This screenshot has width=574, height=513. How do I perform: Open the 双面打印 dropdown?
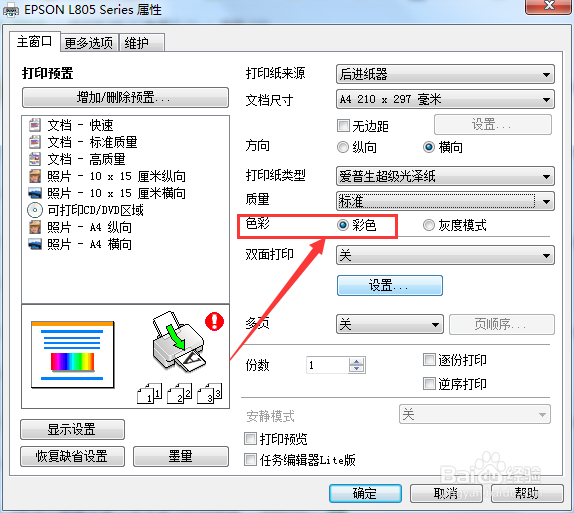point(445,255)
